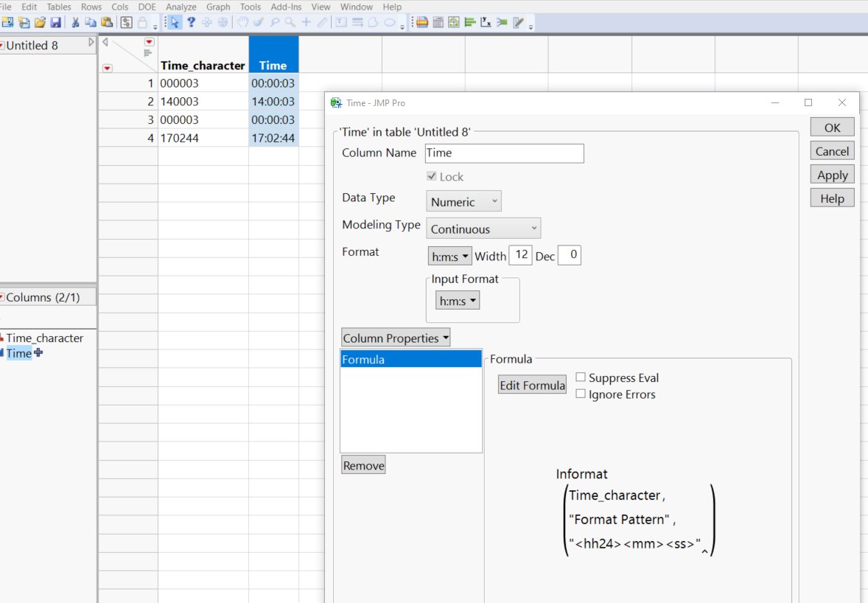Enable Suppress Eval
The height and width of the screenshot is (603, 868).
point(580,377)
